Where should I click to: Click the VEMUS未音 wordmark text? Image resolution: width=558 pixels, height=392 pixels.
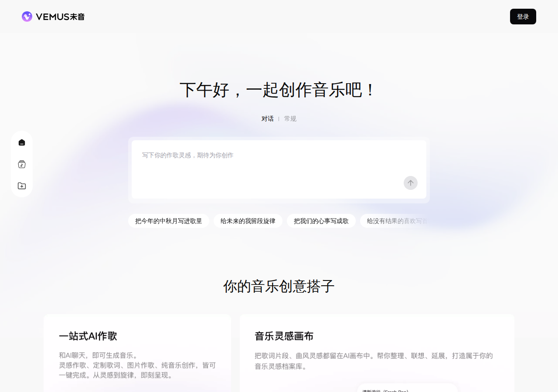coord(60,17)
